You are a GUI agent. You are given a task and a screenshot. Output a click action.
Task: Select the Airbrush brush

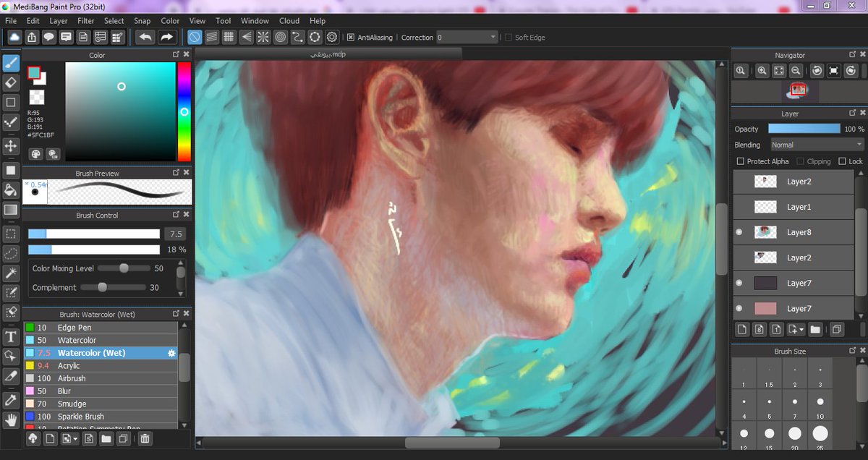pos(101,378)
